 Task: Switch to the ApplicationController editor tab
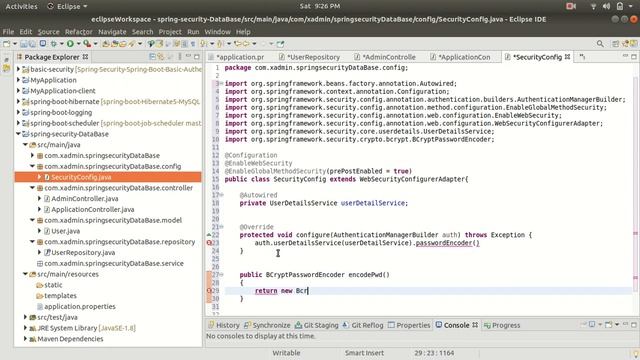(460, 57)
